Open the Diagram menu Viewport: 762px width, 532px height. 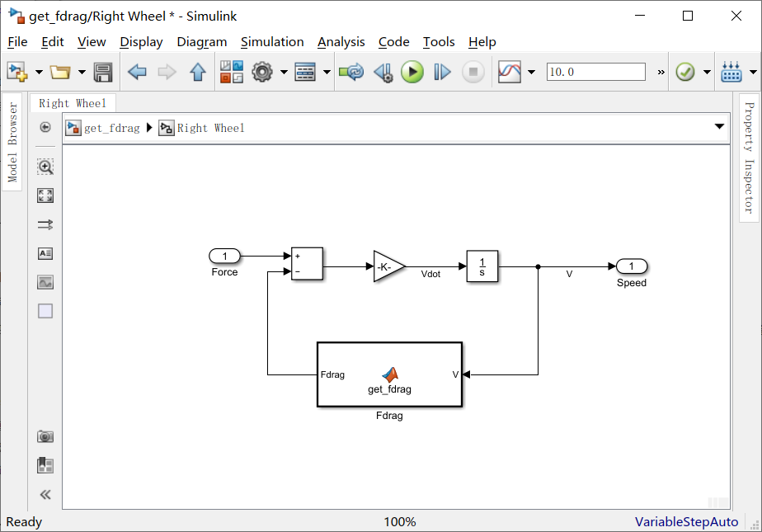click(x=202, y=42)
